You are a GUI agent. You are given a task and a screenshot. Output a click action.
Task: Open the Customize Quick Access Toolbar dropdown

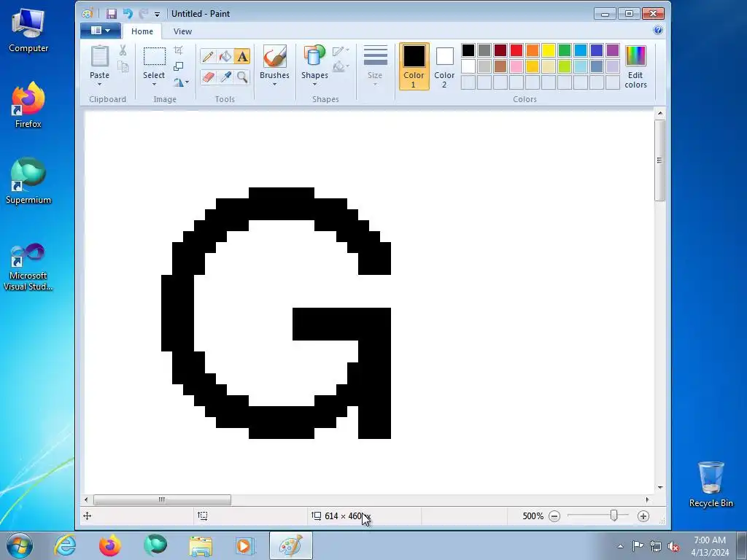tap(158, 15)
